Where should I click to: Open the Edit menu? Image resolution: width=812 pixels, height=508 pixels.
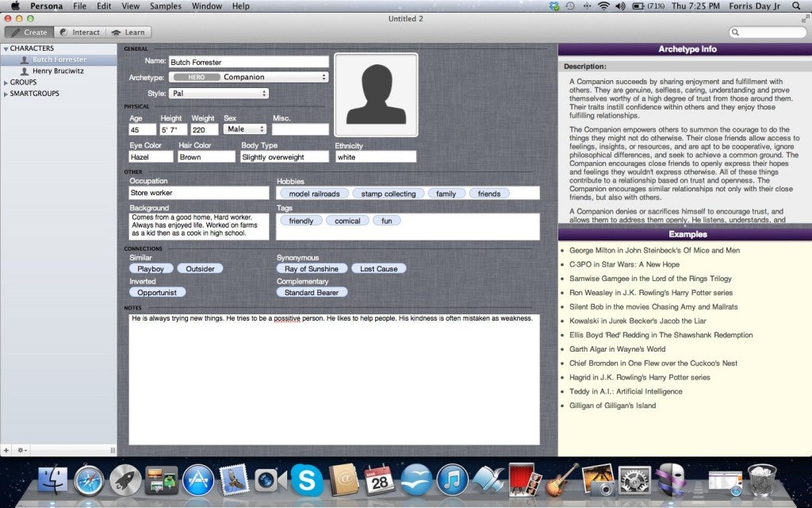coord(104,6)
